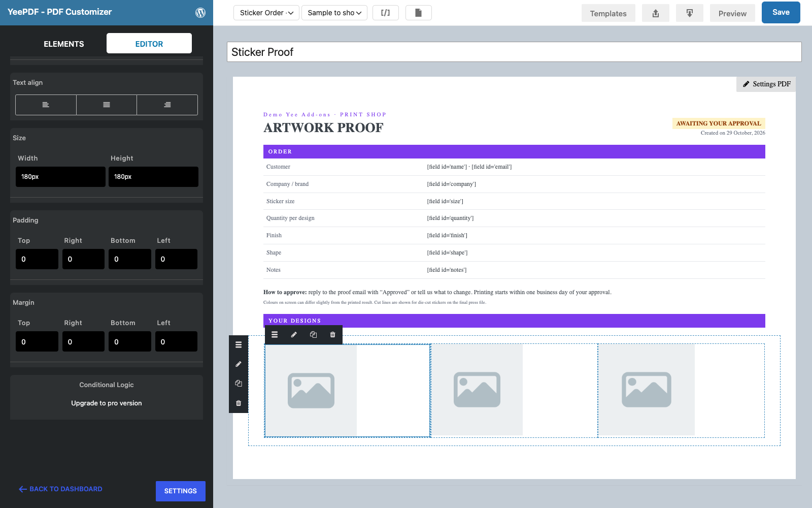The width and height of the screenshot is (812, 508).
Task: Switch to the EDITOR tab
Action: coord(149,44)
